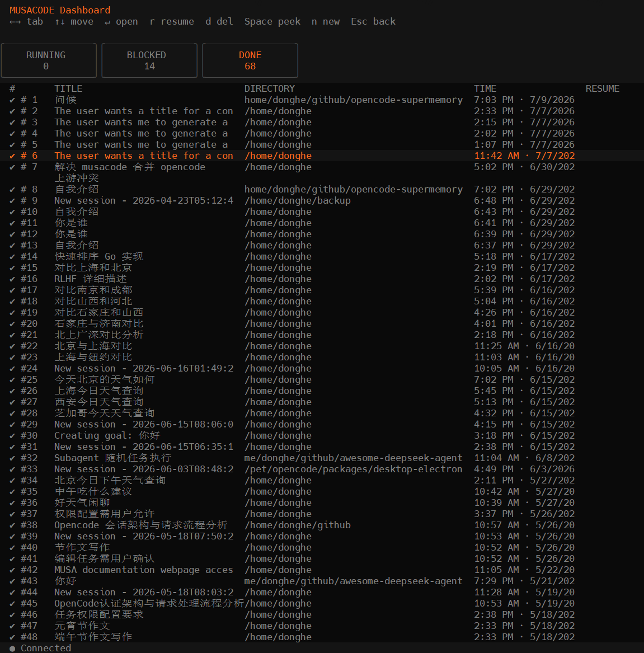The height and width of the screenshot is (653, 644).
Task: Open session 对比石家庄和山西
Action: pos(322,313)
